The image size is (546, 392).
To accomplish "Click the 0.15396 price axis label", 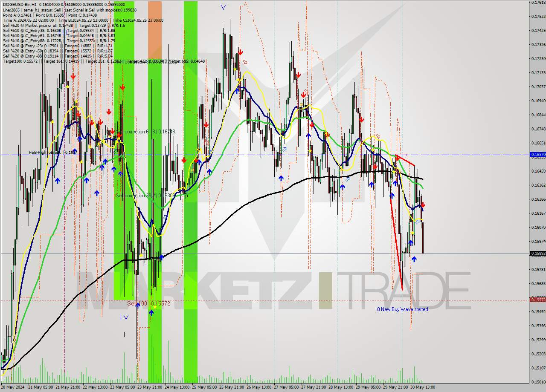I will [538, 326].
